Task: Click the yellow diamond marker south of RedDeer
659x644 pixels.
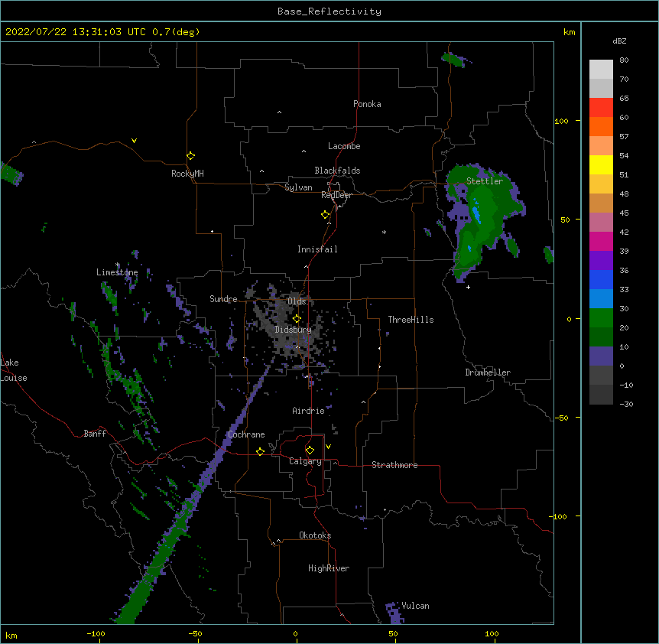Action: tap(325, 215)
